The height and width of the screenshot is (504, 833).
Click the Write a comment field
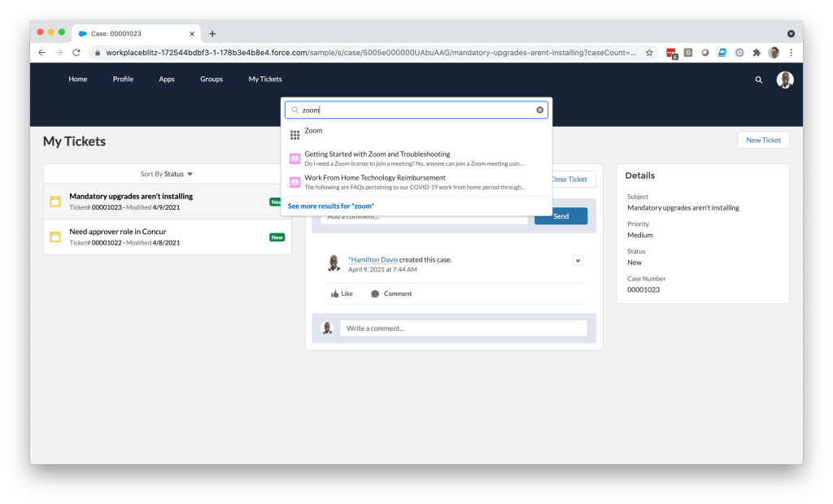coord(464,328)
